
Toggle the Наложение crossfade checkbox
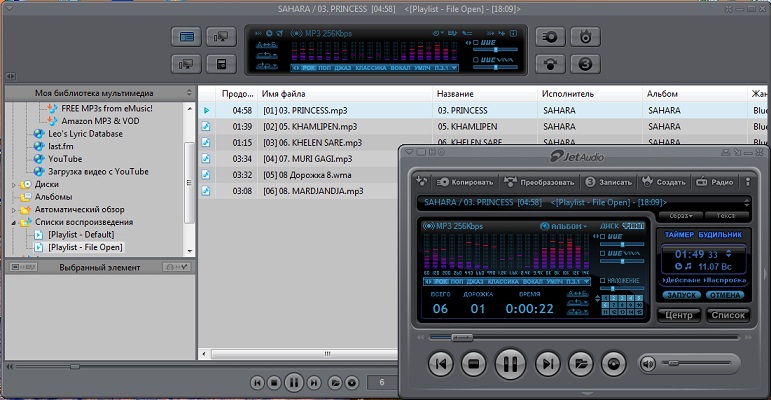603,281
